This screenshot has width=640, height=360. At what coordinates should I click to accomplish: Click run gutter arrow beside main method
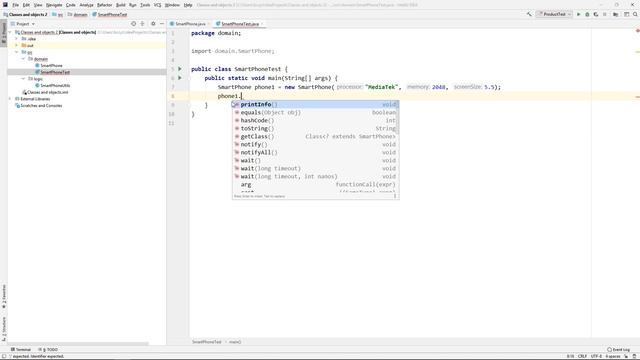(x=180, y=78)
